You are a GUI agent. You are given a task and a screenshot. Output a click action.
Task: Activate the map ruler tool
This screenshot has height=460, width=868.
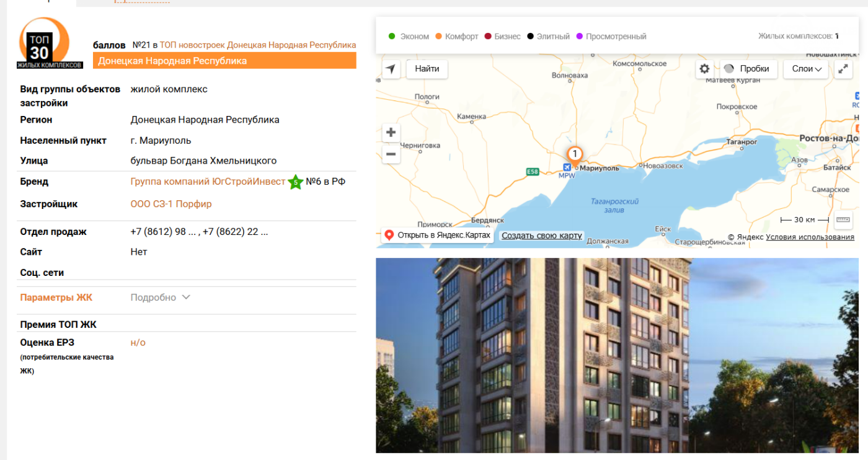tap(843, 219)
